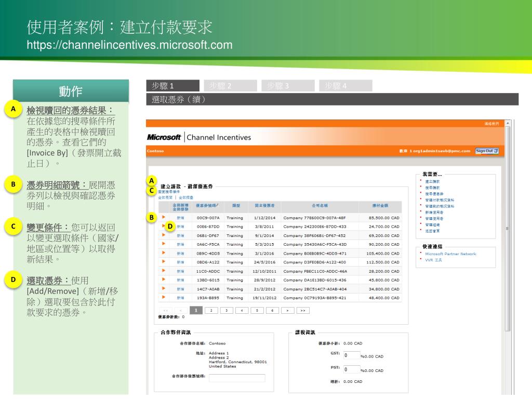Click the next page > button
The height and width of the screenshot is (399, 532).
point(287,311)
